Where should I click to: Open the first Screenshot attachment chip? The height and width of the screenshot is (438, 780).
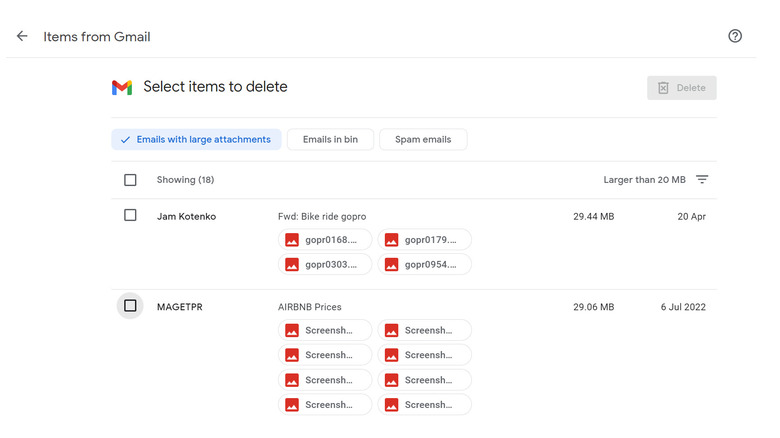click(x=325, y=330)
